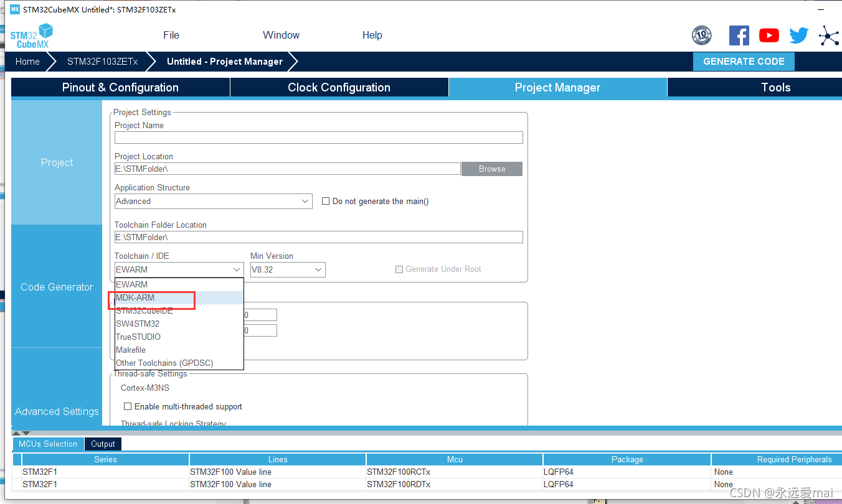
Task: Open the 10 years anniversary badge icon
Action: tap(701, 35)
